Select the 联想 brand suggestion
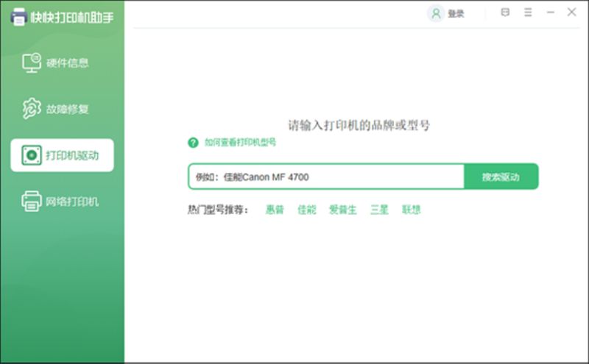 [x=411, y=210]
